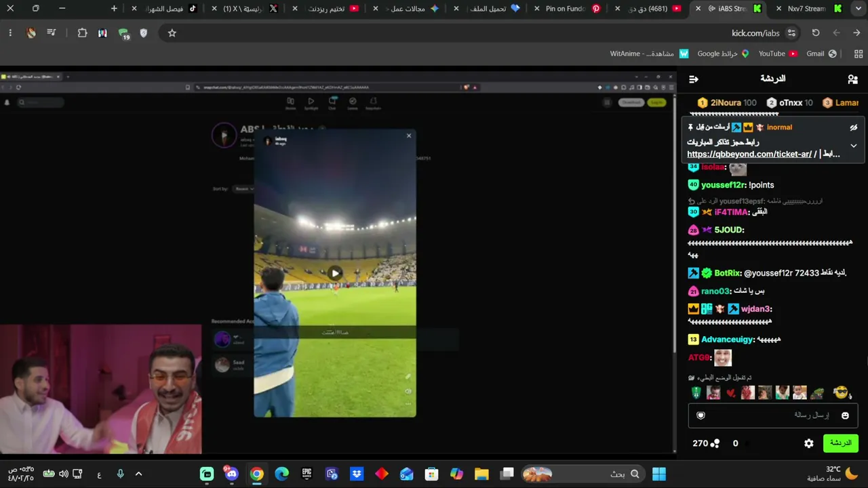
Task: Select the red heart emote in quick emotes
Action: click(731, 393)
